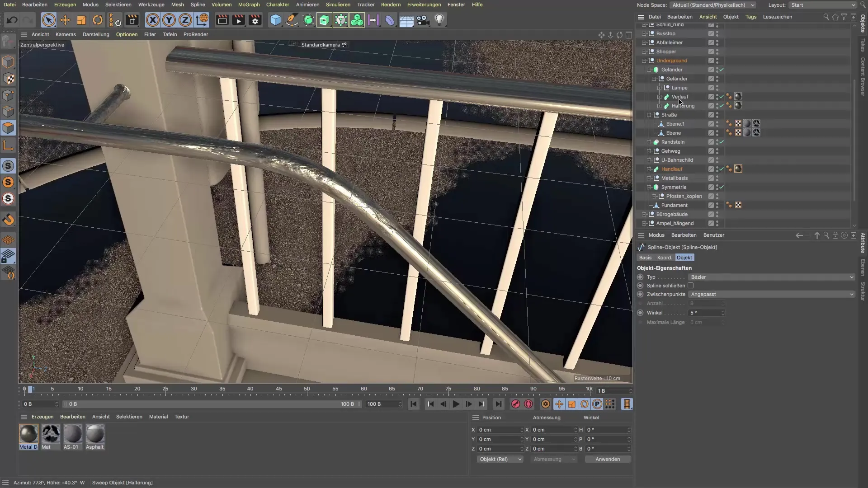Open the Rendern menu
868x488 pixels.
[391, 5]
